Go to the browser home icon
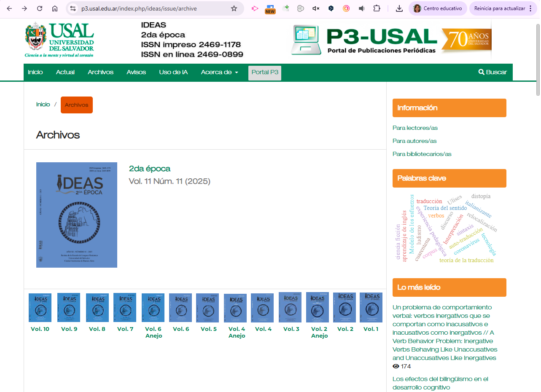 point(55,8)
